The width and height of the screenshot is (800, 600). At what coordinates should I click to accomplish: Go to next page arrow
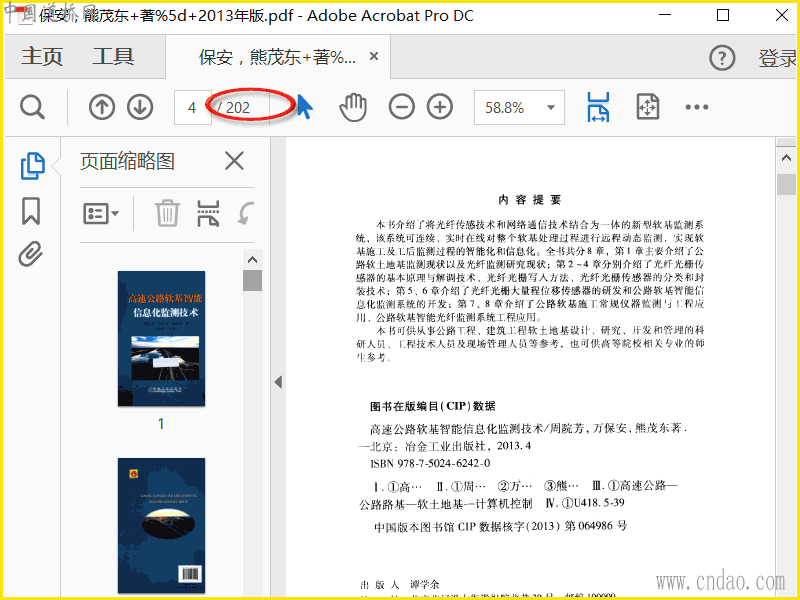pos(140,108)
